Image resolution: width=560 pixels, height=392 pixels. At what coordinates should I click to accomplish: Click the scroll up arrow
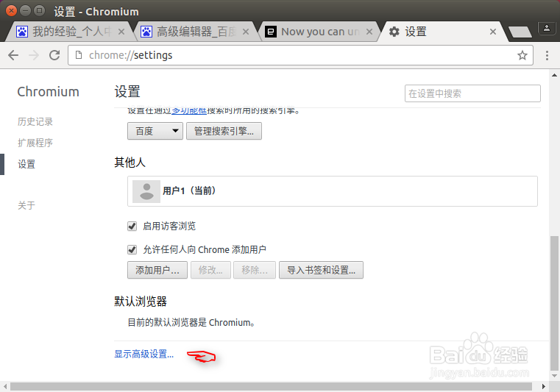pyautogui.click(x=554, y=75)
